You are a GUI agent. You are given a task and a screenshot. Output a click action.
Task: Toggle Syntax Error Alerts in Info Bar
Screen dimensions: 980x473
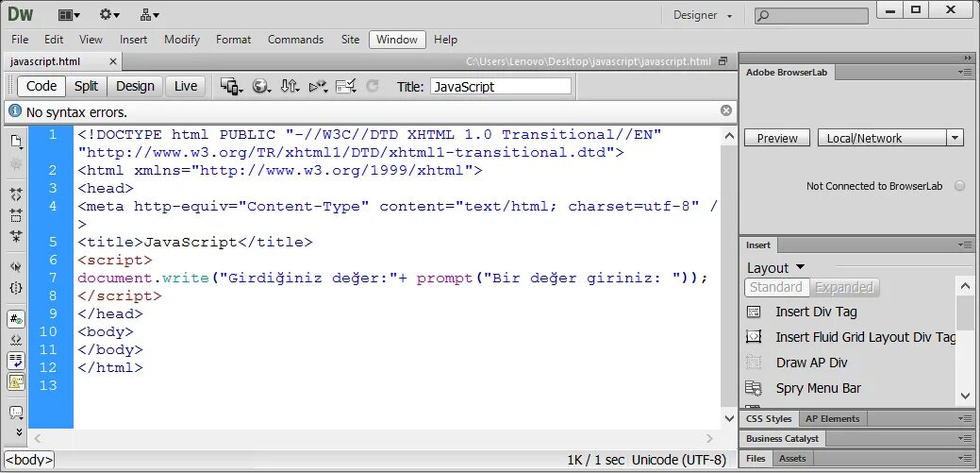(x=16, y=381)
